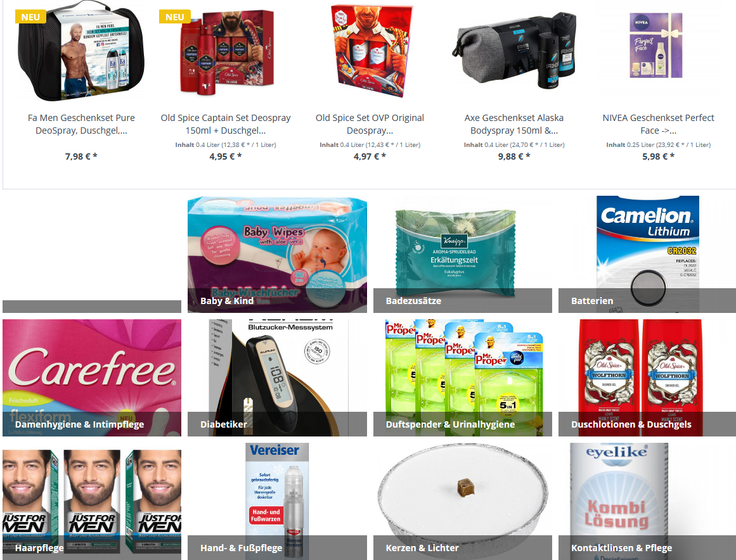Image resolution: width=736 pixels, height=560 pixels.
Task: Select the Batterien category tile
Action: point(647,254)
